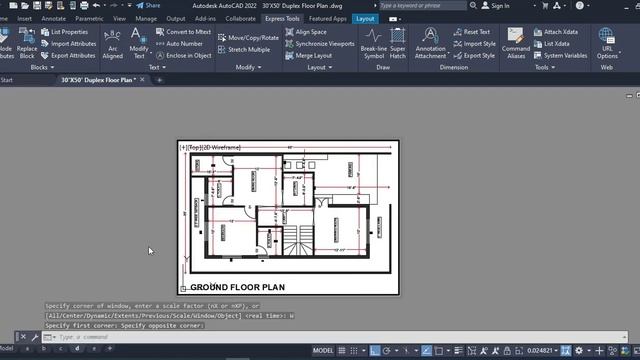Select the Layout contextual tab
The width and height of the screenshot is (640, 360).
[365, 19]
